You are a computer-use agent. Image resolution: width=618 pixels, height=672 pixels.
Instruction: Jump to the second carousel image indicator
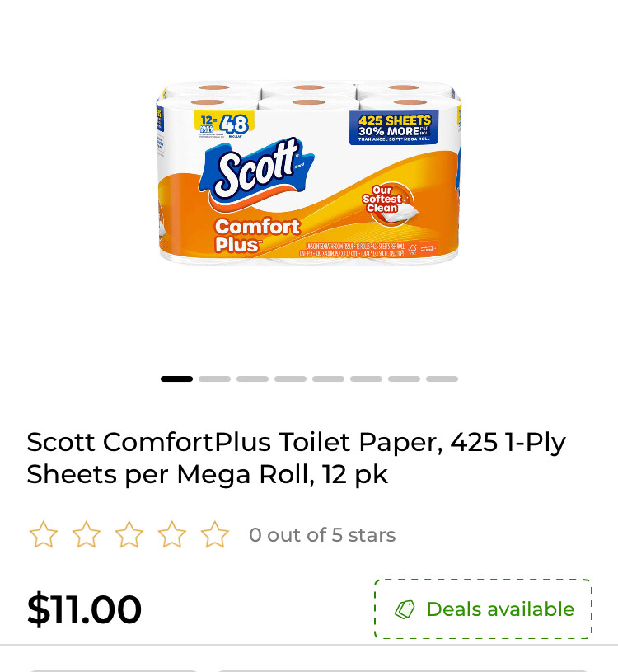214,378
